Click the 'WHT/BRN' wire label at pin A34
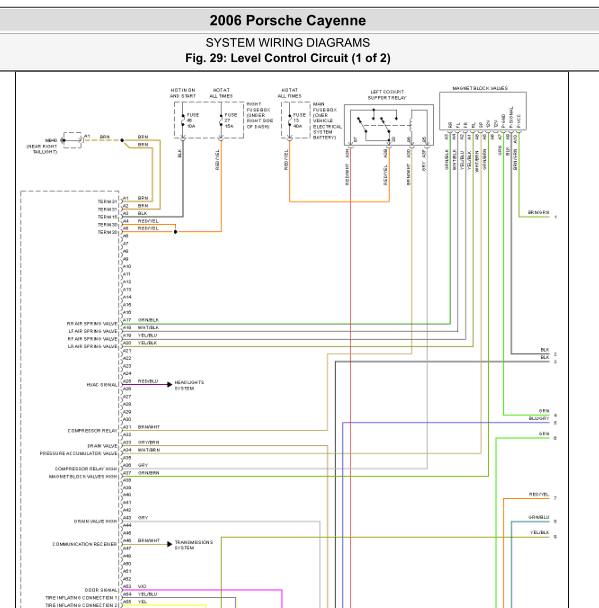The height and width of the screenshot is (608, 599). [x=148, y=450]
